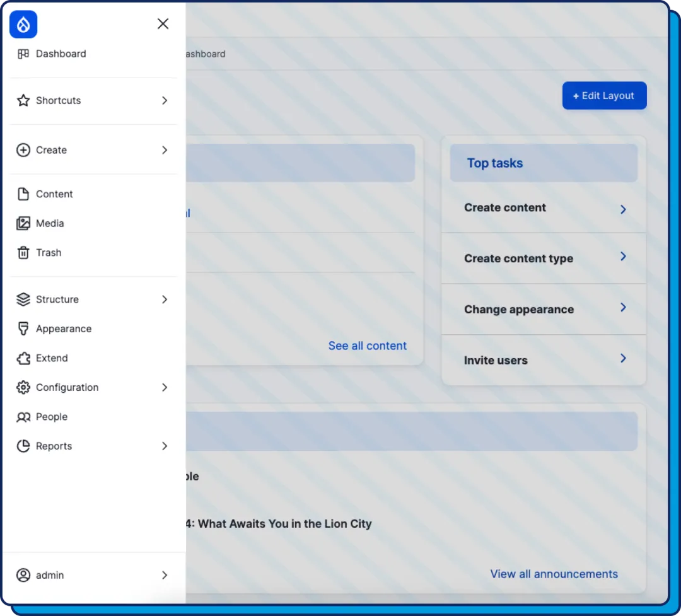Click the Reports pie chart icon
Viewport: 681px width, 616px height.
[x=23, y=446]
